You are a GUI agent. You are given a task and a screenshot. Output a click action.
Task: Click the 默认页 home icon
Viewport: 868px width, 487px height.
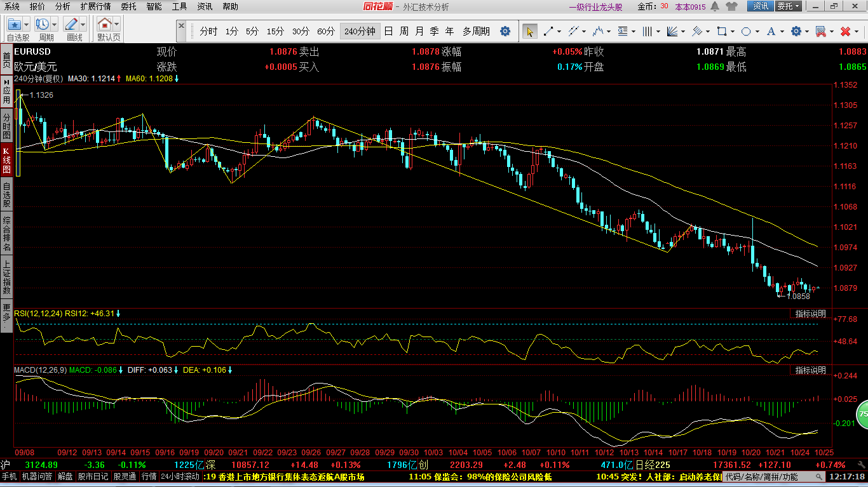coord(105,24)
